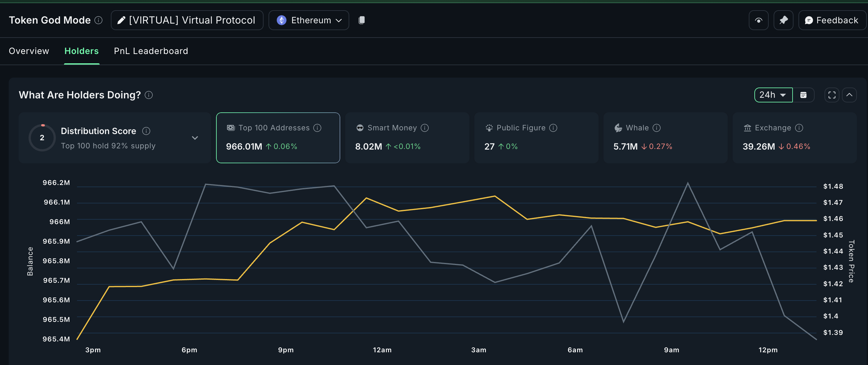Screen dimensions: 868x365
Task: Select the Exchange bank icon
Action: 747,127
